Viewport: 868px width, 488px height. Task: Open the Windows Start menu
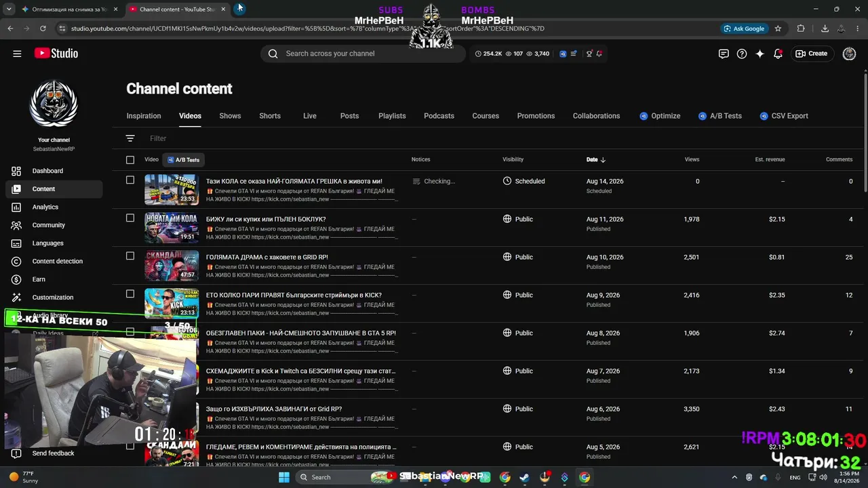[284, 477]
